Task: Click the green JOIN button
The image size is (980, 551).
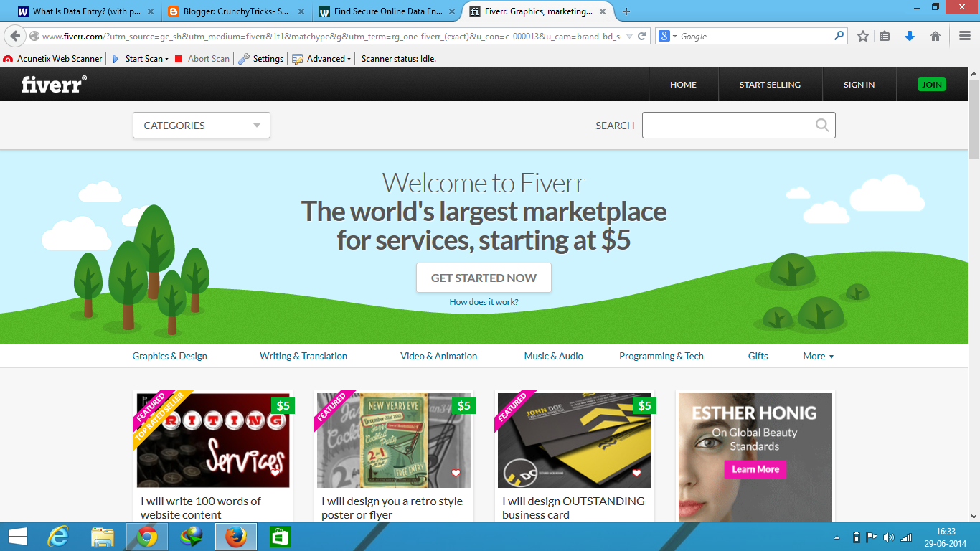Action: pos(932,85)
